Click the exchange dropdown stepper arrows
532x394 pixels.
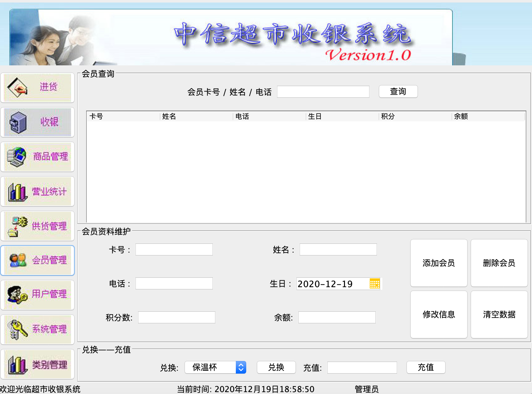point(241,367)
